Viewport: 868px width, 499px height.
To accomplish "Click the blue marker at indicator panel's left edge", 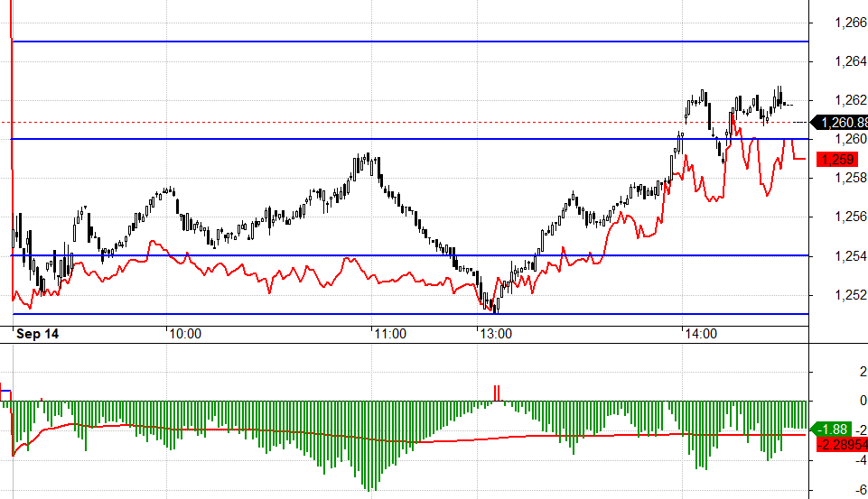I will (x=5, y=392).
